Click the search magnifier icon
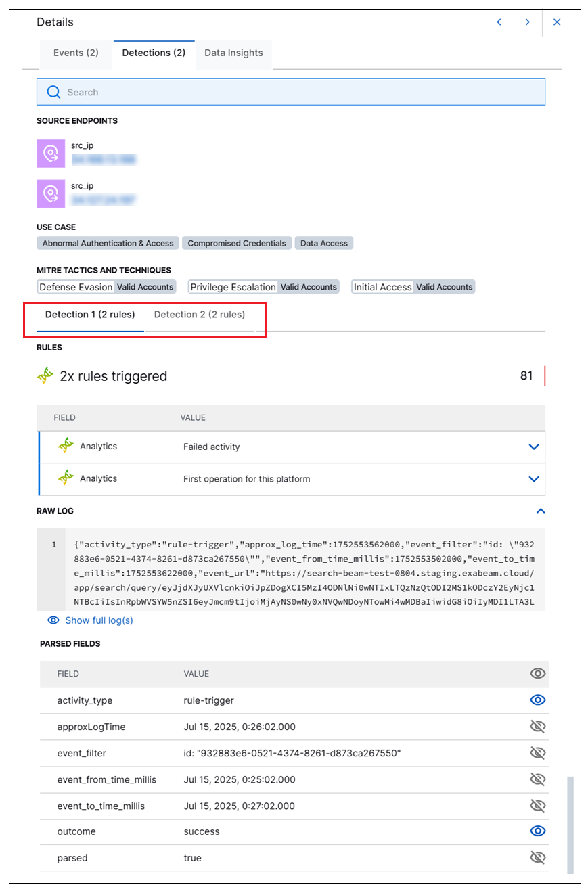The image size is (588, 889). pos(54,92)
